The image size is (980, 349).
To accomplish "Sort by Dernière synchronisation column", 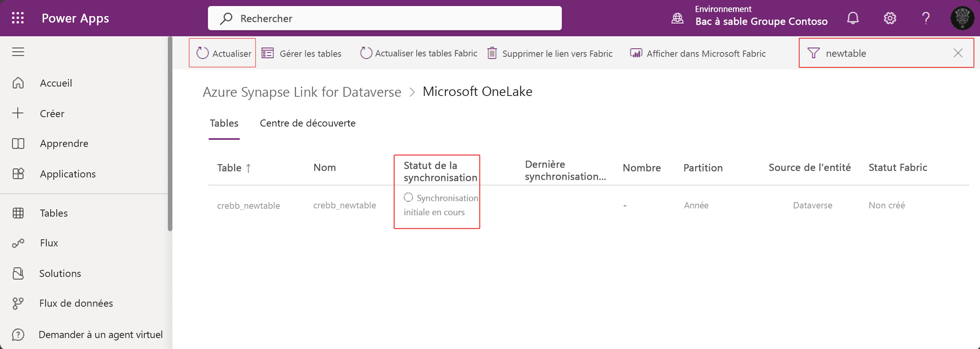I will click(x=565, y=170).
